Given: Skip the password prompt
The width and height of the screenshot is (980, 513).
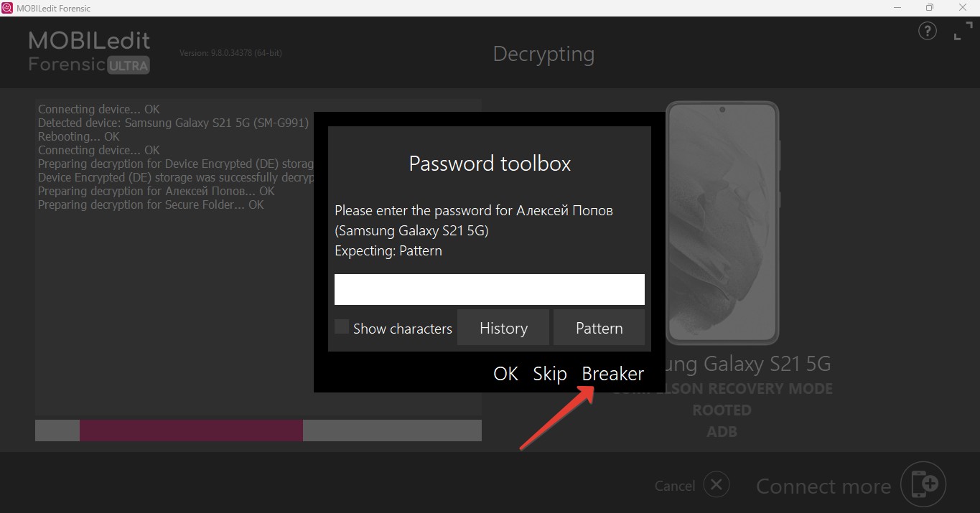Looking at the screenshot, I should pyautogui.click(x=550, y=374).
